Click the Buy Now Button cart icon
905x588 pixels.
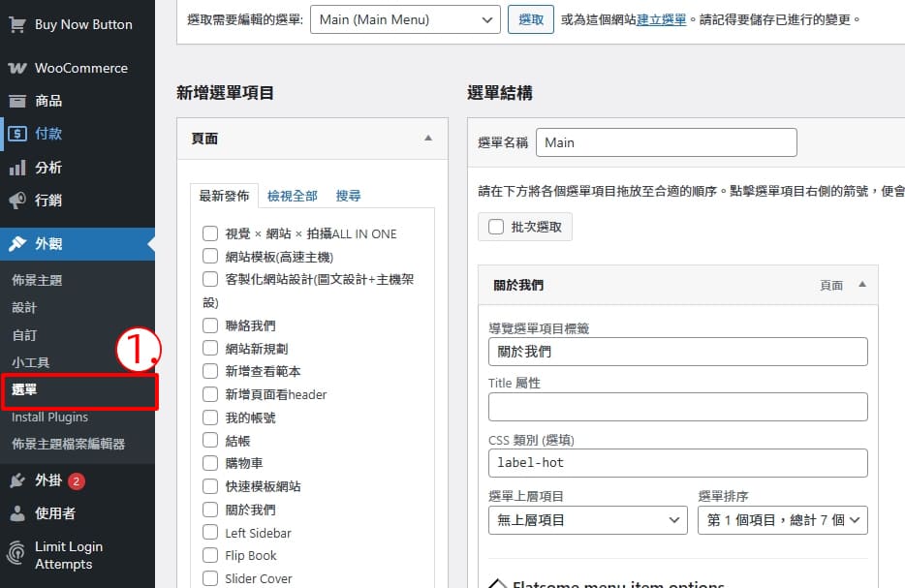pyautogui.click(x=16, y=24)
